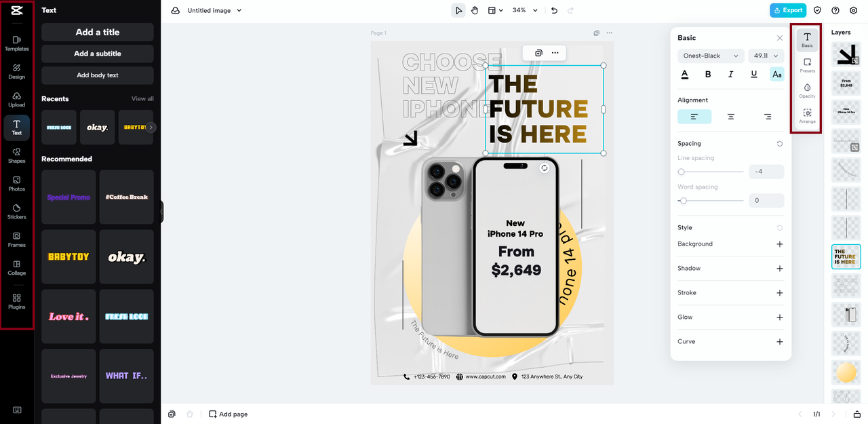Open the Plugins sidebar panel

(17, 301)
